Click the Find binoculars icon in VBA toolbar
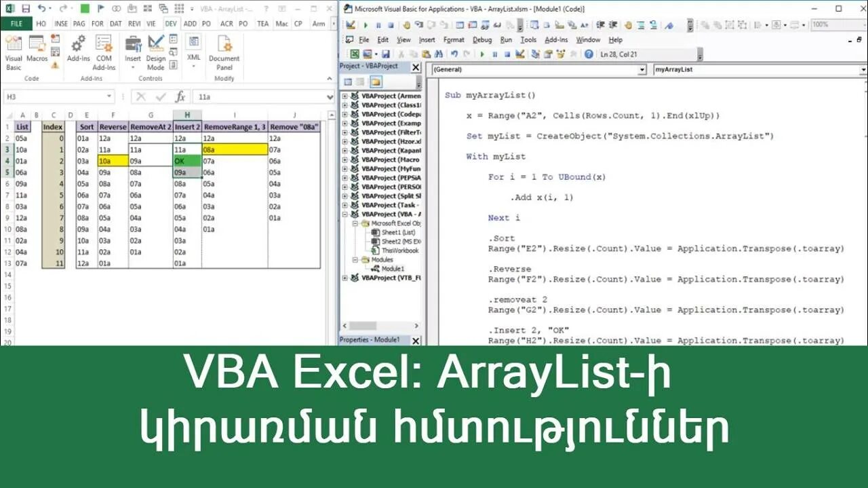 440,54
